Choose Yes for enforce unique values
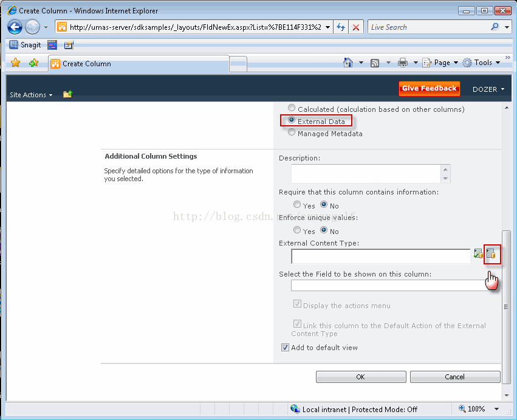The height and width of the screenshot is (420, 517). coord(297,230)
